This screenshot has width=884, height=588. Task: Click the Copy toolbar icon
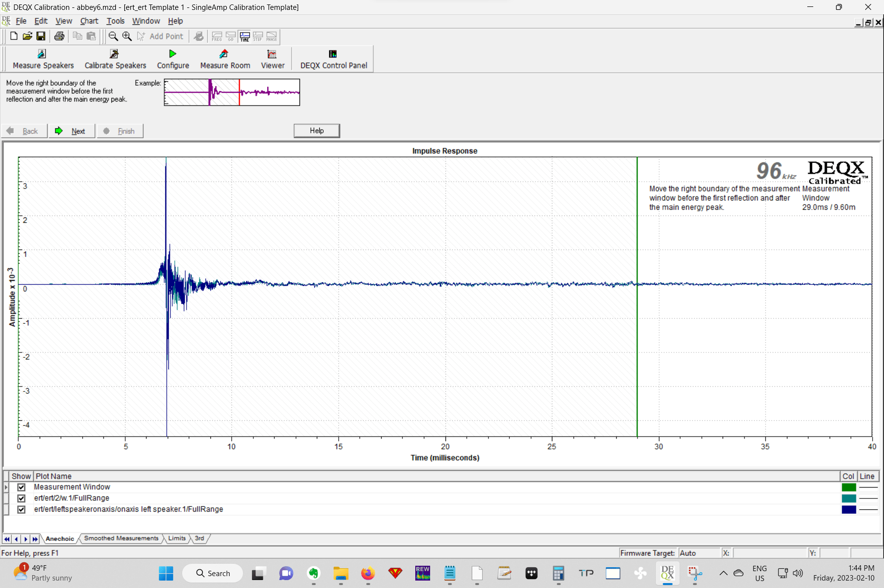tap(78, 36)
